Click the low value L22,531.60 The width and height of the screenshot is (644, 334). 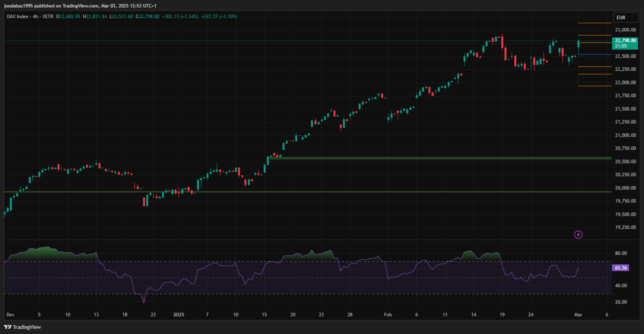pyautogui.click(x=122, y=16)
